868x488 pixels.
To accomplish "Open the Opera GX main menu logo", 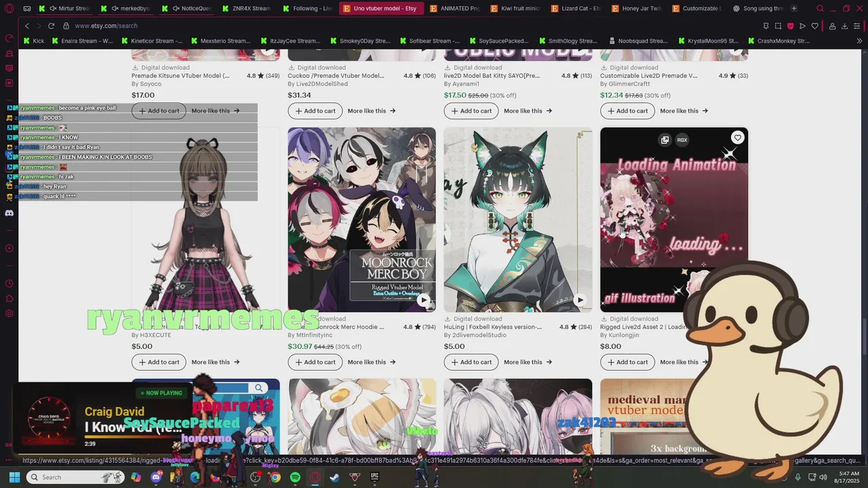I will 9,9.
